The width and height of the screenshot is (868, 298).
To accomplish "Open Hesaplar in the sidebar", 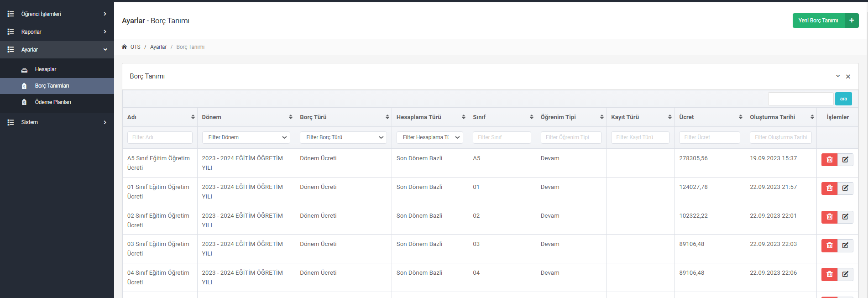I will tap(57, 69).
